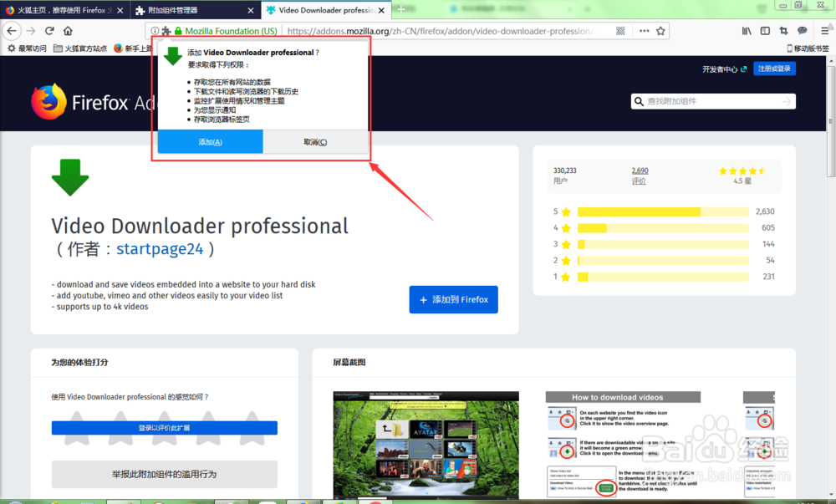Open the 移动版书签 folder
This screenshot has width=836, height=504.
[x=808, y=48]
